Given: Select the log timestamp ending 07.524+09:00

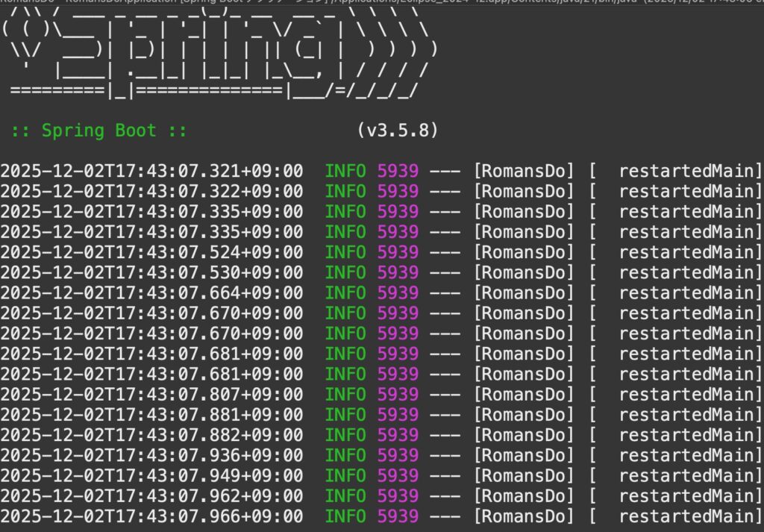Looking at the screenshot, I should (x=151, y=252).
